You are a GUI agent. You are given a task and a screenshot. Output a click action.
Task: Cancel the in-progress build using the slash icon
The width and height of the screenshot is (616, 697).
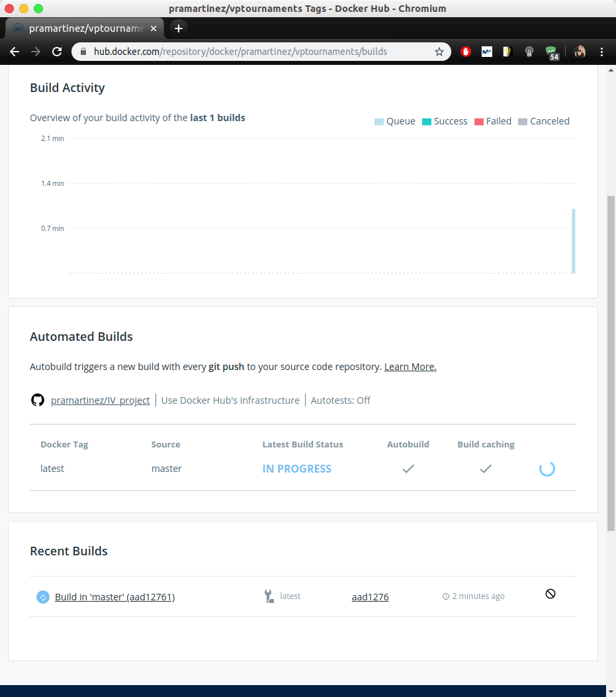(550, 594)
